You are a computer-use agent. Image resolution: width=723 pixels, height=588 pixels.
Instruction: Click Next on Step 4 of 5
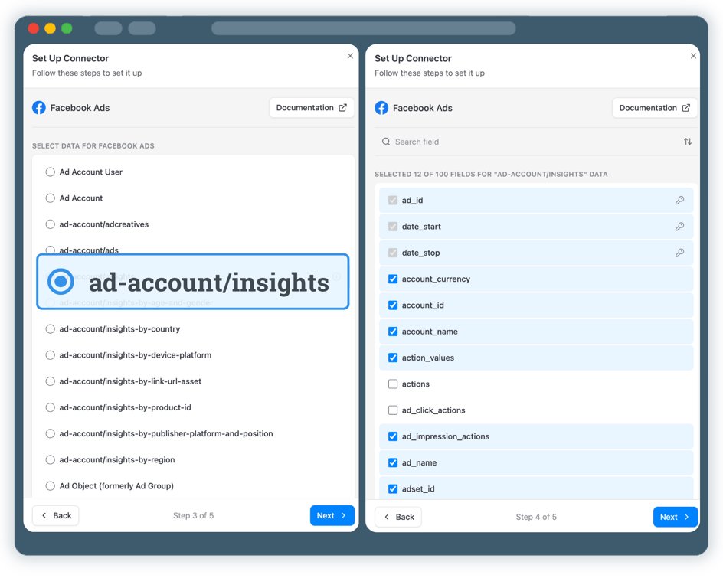coord(675,517)
